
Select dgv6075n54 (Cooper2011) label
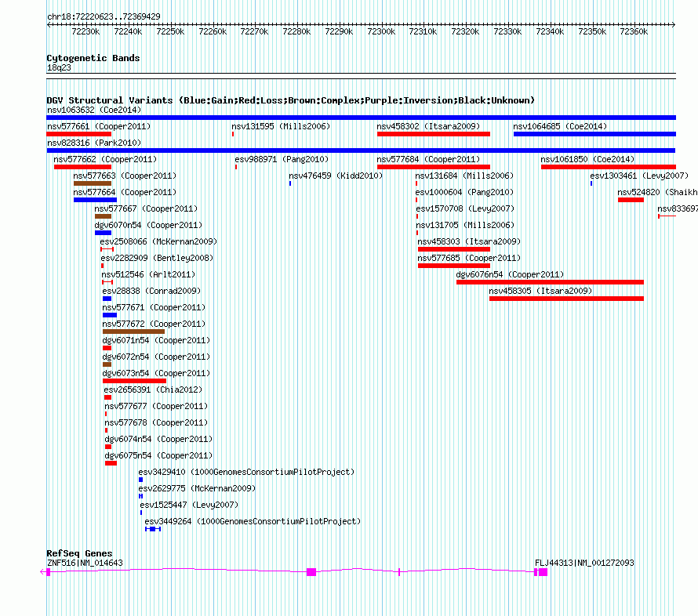[158, 455]
